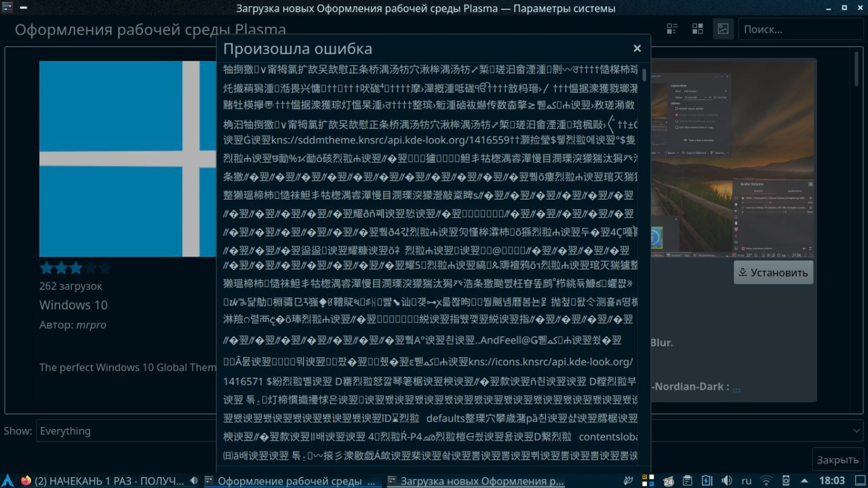Click the Windows 10 star rating
This screenshot has height=488, width=868.
(x=75, y=268)
